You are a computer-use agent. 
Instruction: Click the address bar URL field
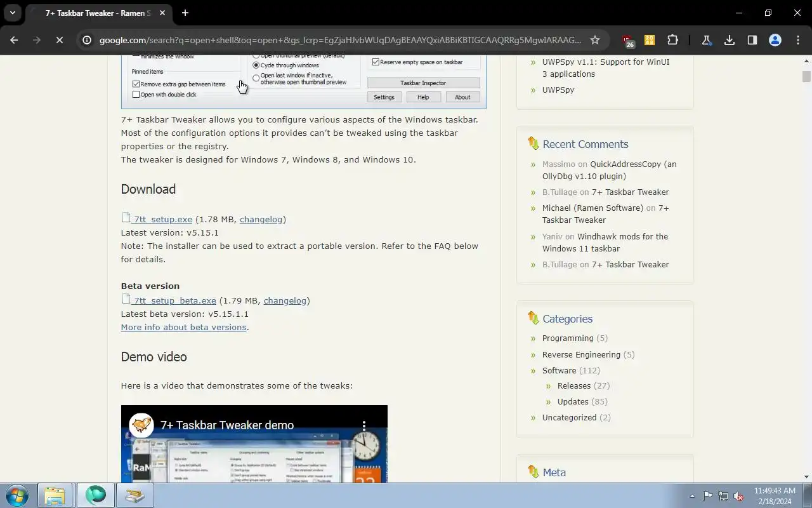point(339,40)
